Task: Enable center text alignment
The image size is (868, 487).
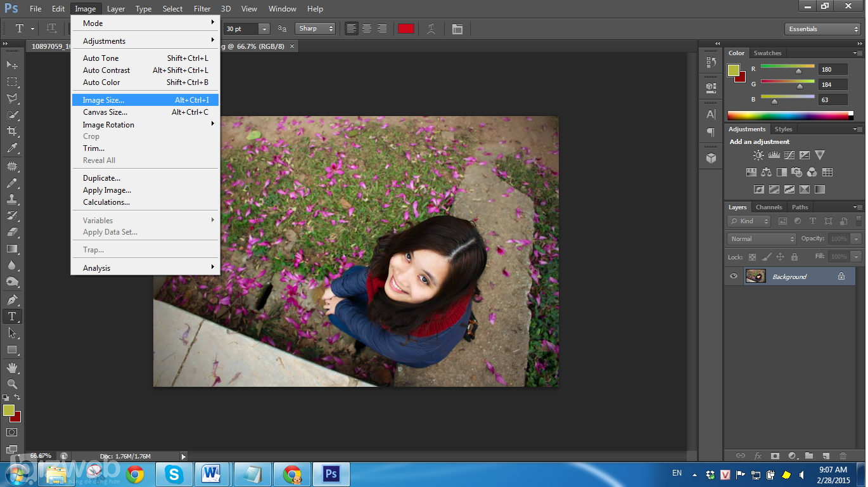Action: point(367,29)
